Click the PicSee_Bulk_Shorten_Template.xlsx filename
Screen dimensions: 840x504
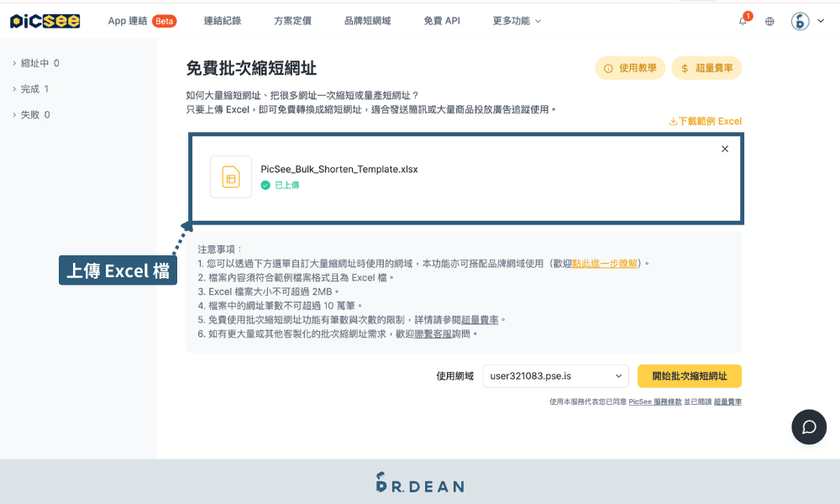pyautogui.click(x=339, y=169)
